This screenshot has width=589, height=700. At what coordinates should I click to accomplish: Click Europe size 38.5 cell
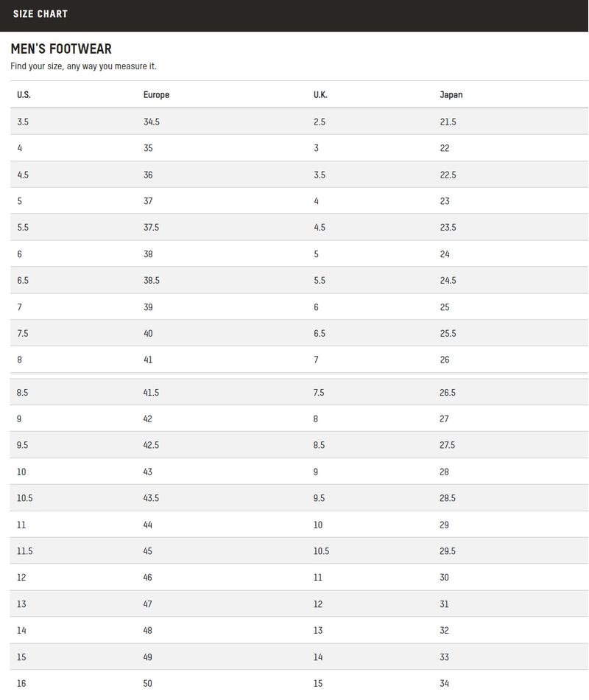[151, 280]
